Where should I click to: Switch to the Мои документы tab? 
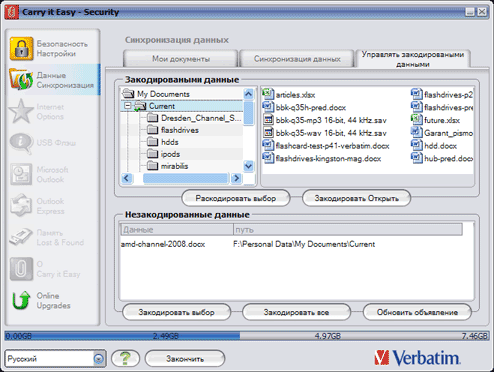[181, 59]
